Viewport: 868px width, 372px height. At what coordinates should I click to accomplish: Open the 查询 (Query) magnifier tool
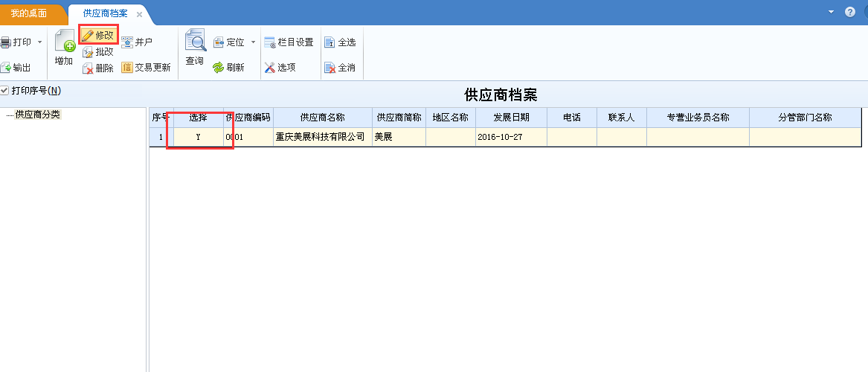pyautogui.click(x=195, y=42)
